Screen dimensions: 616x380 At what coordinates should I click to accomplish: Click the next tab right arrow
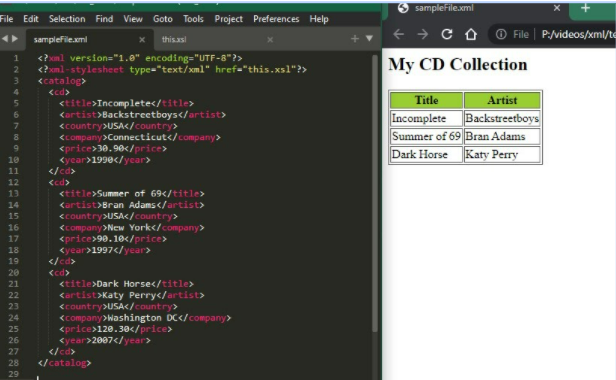(x=15, y=39)
